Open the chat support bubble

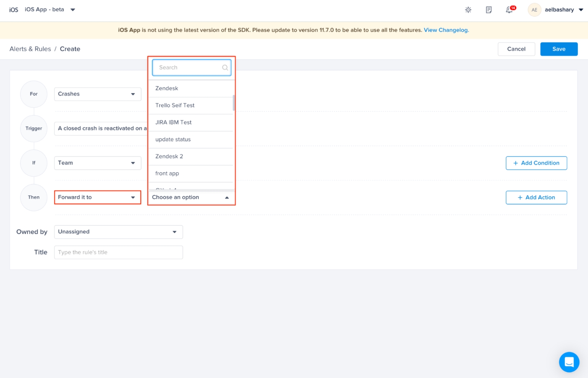[569, 362]
